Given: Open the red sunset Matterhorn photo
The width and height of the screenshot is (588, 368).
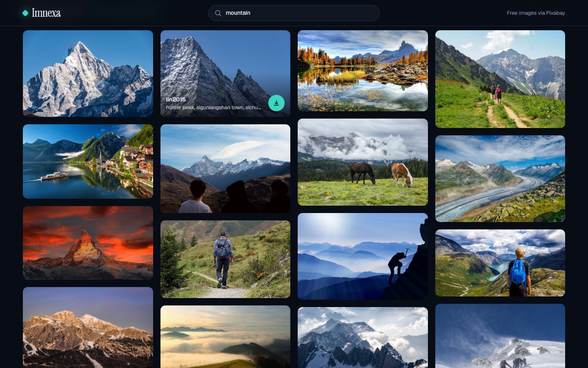Looking at the screenshot, I should pos(88,243).
